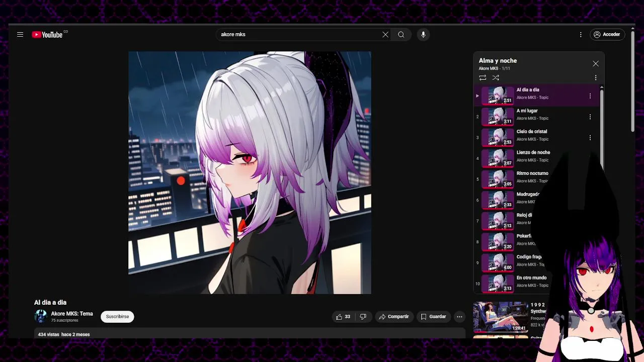Toggle playlist shuffle
Screen dimensions: 644x362
(496, 78)
